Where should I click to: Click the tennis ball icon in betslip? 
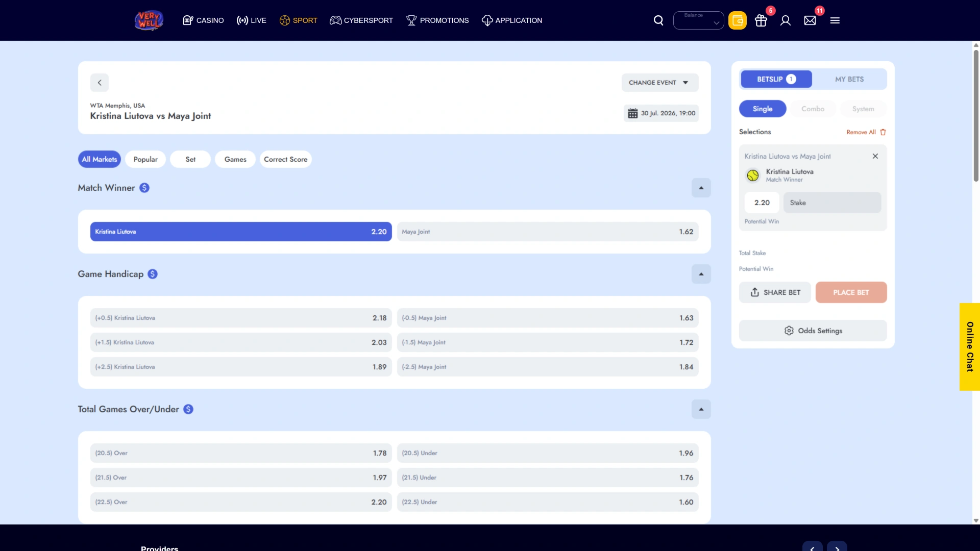click(753, 176)
